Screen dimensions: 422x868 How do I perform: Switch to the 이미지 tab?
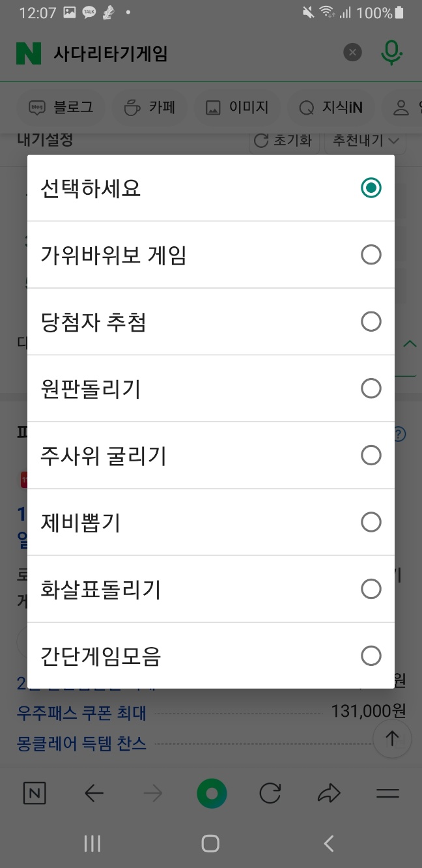236,108
